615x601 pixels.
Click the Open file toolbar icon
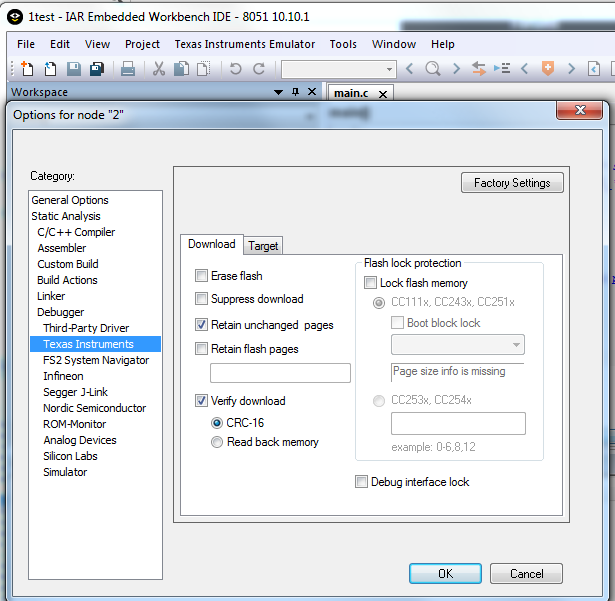click(50, 69)
